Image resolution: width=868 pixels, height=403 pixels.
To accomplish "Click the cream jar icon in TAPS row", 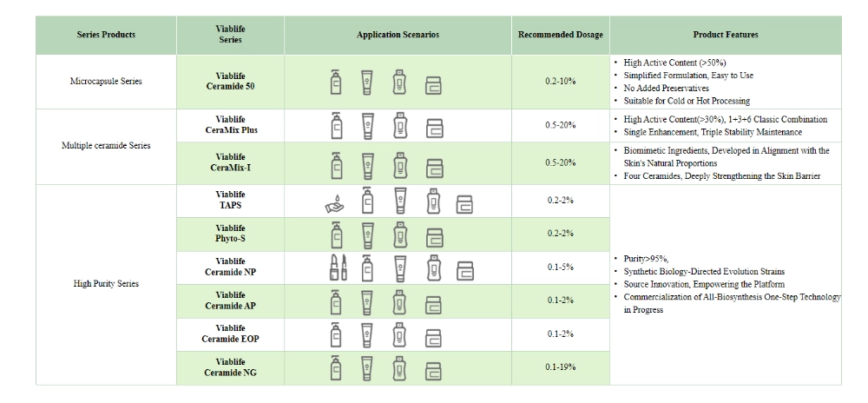I will click(464, 204).
